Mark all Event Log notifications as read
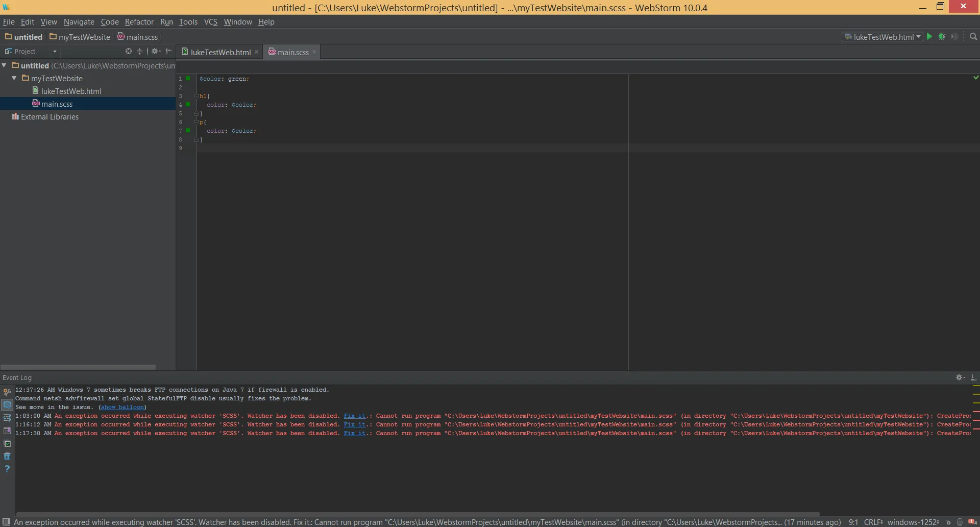Screen dimensions: 980x527 [7, 443]
